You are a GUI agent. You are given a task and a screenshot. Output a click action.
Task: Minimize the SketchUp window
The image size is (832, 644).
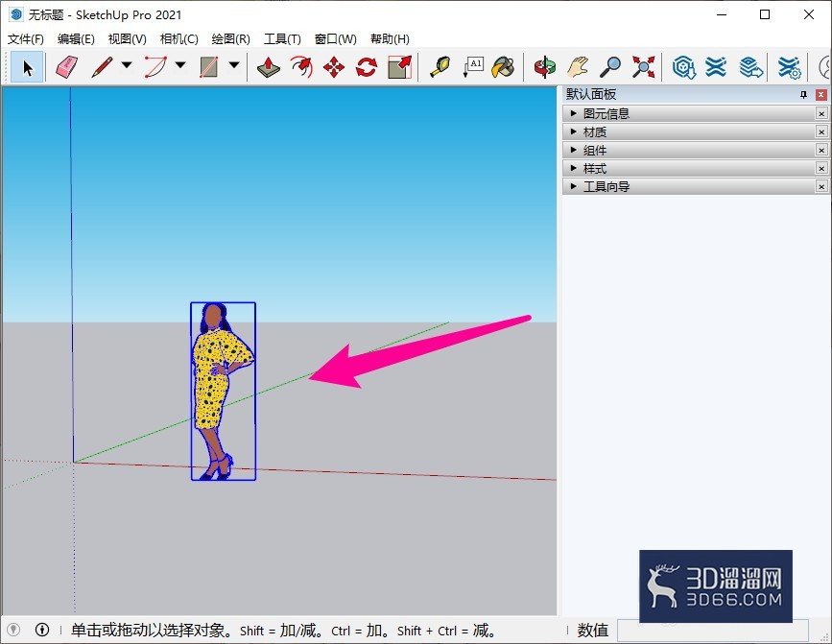point(722,14)
